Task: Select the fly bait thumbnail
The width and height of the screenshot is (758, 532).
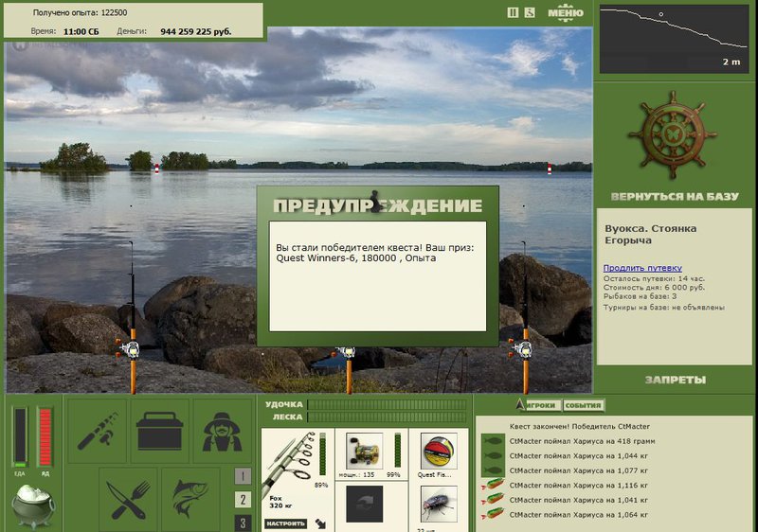Action: click(439, 505)
